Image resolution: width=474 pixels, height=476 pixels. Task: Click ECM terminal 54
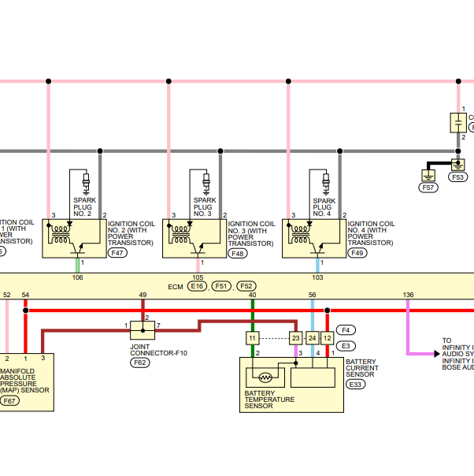tap(25, 295)
